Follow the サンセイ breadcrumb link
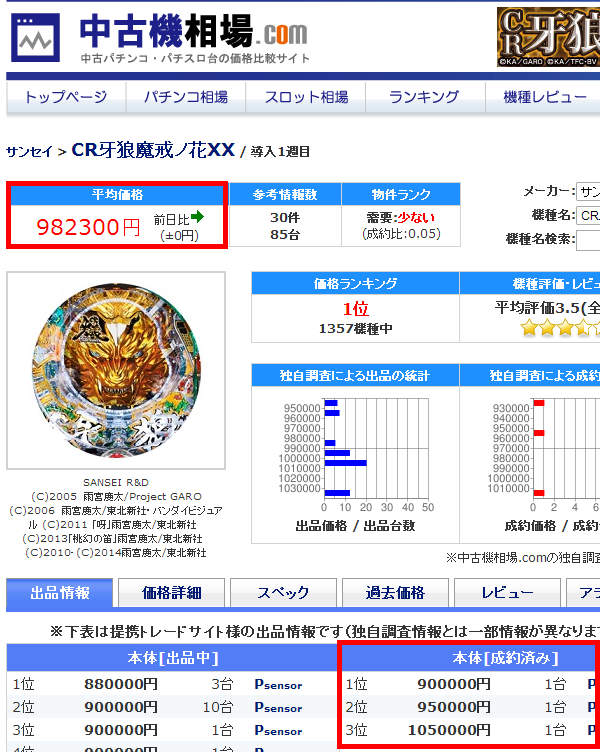 point(29,152)
